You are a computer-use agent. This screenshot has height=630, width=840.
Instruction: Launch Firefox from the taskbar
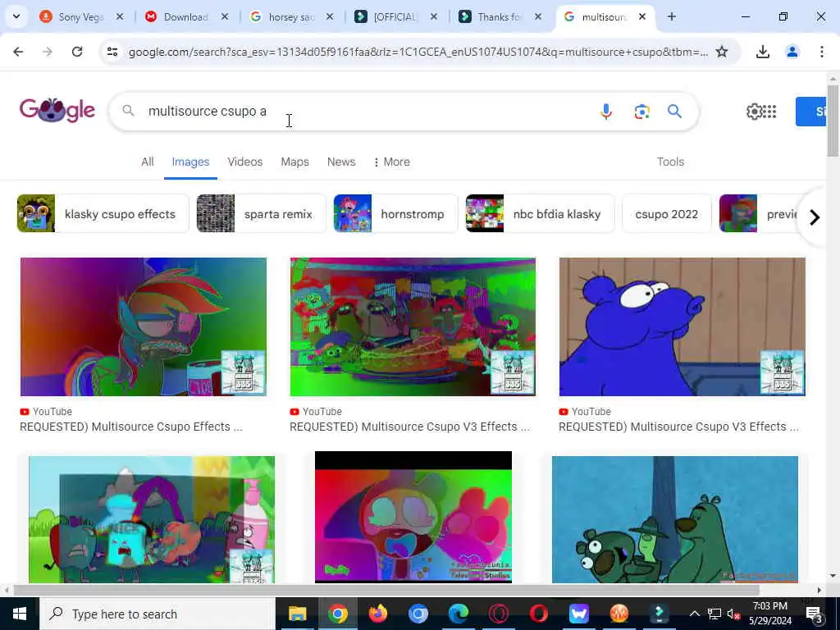[378, 614]
